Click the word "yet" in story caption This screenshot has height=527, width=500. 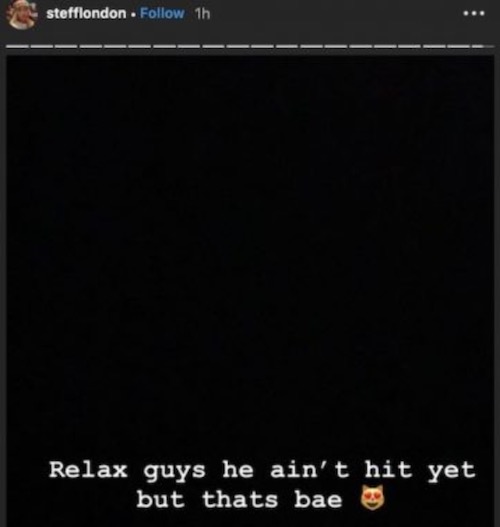click(x=452, y=471)
